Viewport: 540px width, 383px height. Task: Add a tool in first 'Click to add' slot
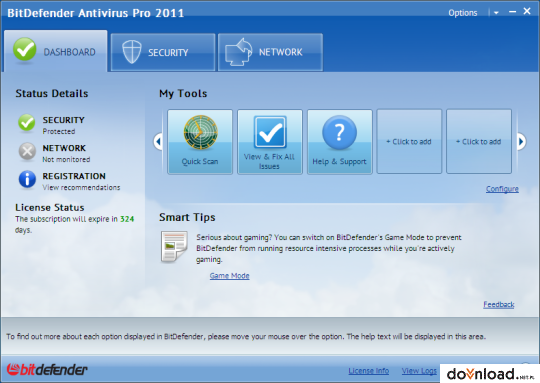coord(409,142)
